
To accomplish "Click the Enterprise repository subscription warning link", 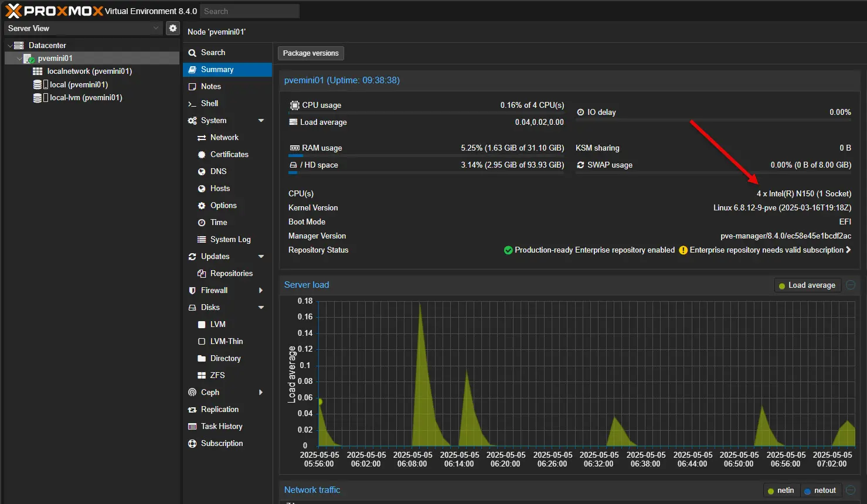I will [766, 250].
